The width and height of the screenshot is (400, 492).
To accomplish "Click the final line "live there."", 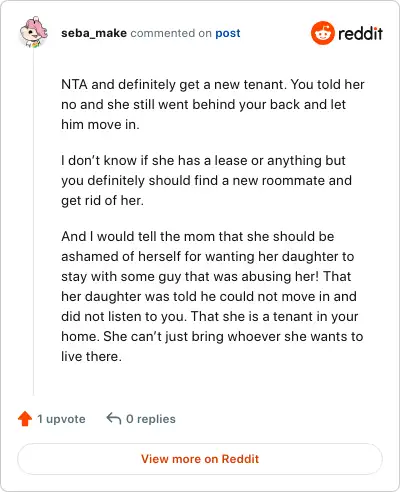I will pyautogui.click(x=91, y=356).
